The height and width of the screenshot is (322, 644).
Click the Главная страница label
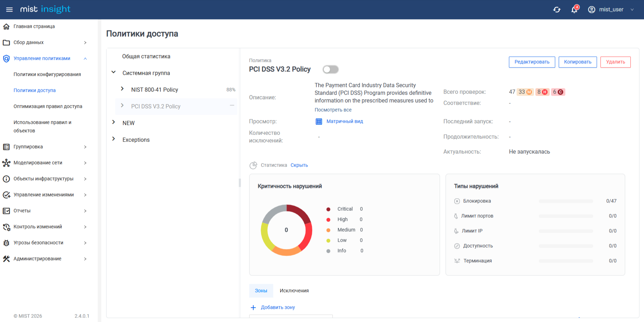click(x=34, y=26)
